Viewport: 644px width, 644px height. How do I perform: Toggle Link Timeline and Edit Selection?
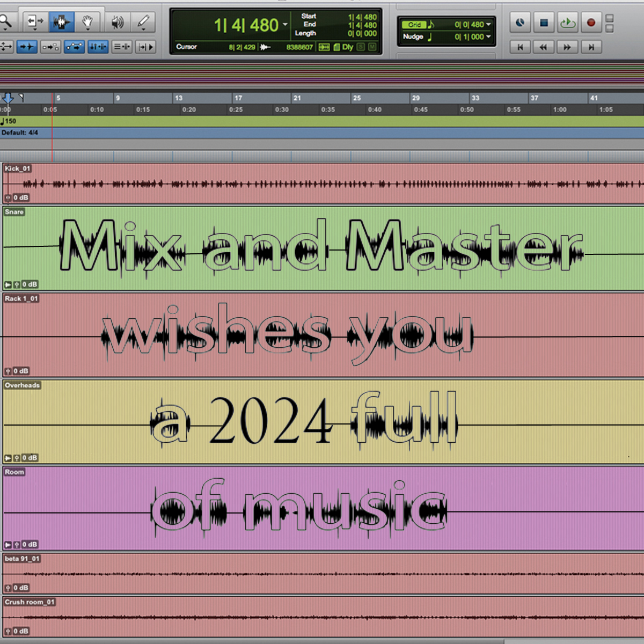pyautogui.click(x=98, y=47)
